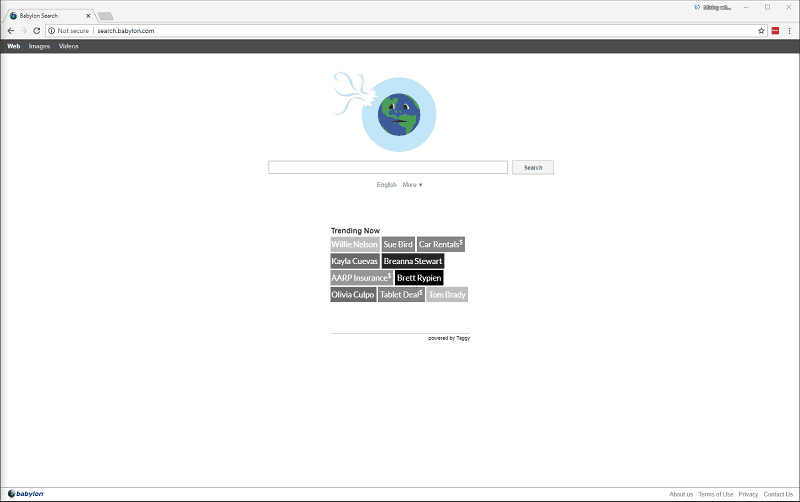Open trending topic Willie Nelson
Screen dimensions: 800x502
355,244
